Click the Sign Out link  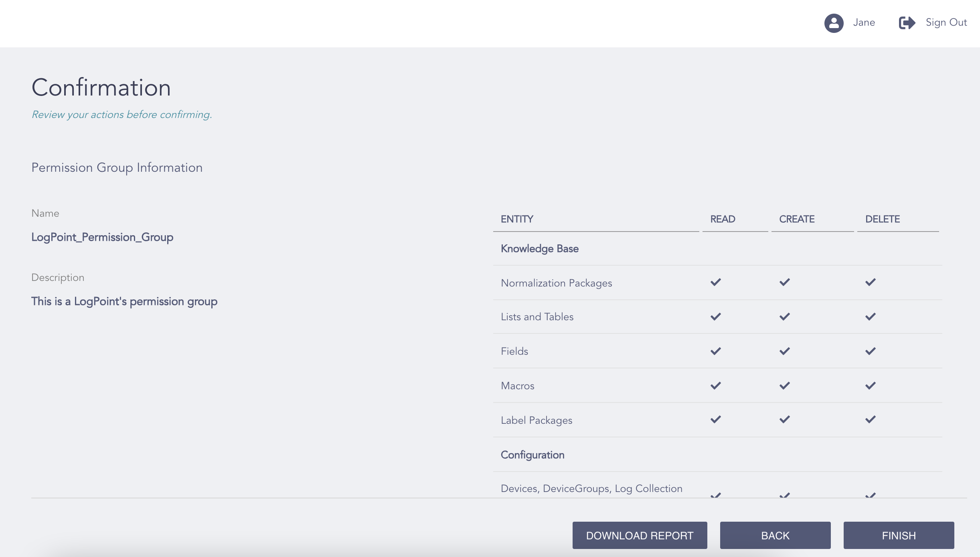click(x=946, y=23)
